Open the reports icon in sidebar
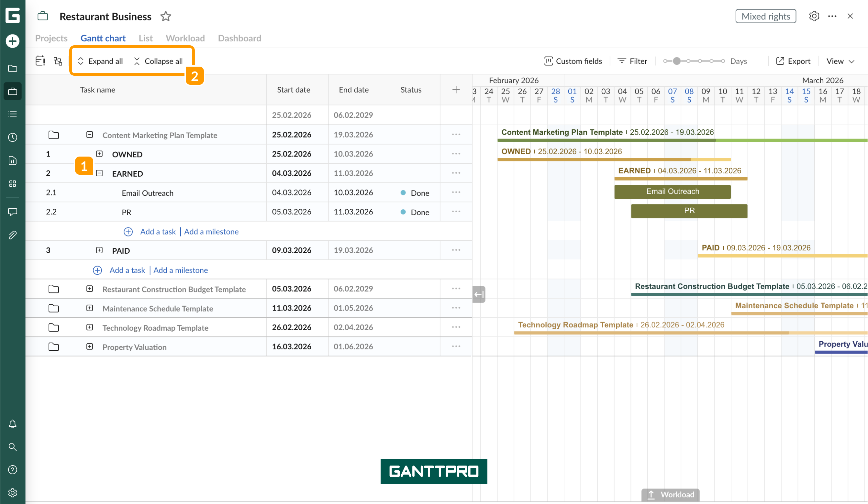868x504 pixels. (x=12, y=160)
